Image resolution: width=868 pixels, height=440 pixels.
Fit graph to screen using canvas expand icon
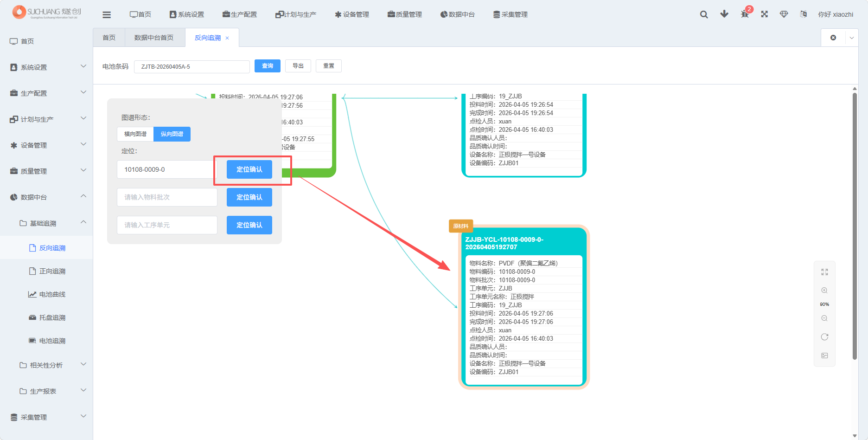point(824,272)
